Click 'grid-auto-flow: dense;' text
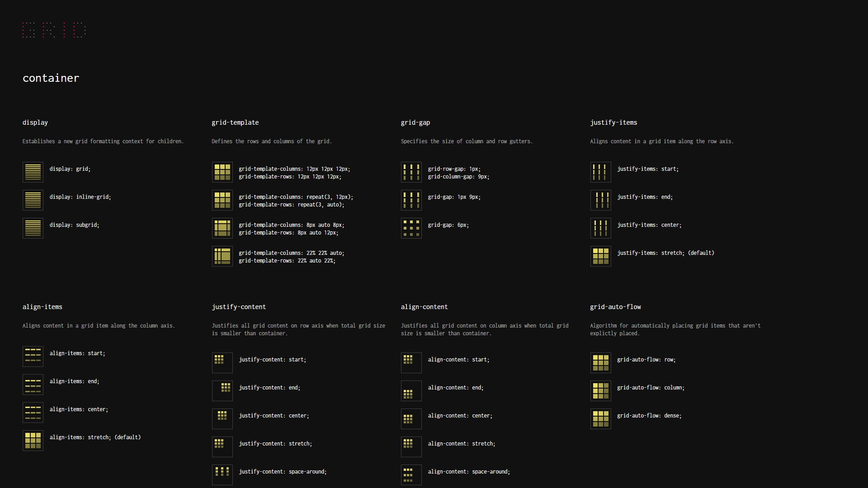 click(650, 416)
